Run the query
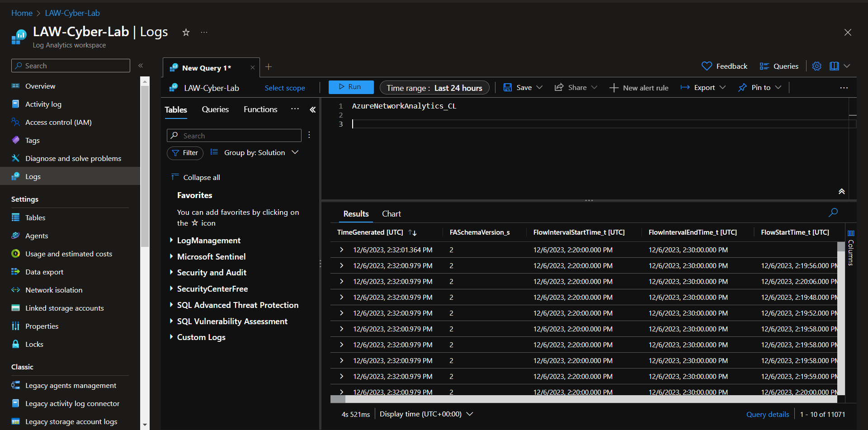The image size is (868, 430). (x=351, y=87)
